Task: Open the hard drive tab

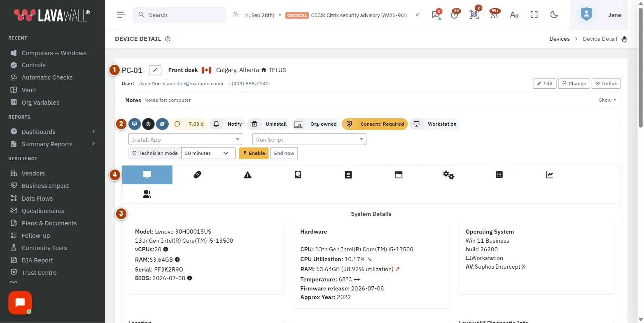Action: point(298,175)
